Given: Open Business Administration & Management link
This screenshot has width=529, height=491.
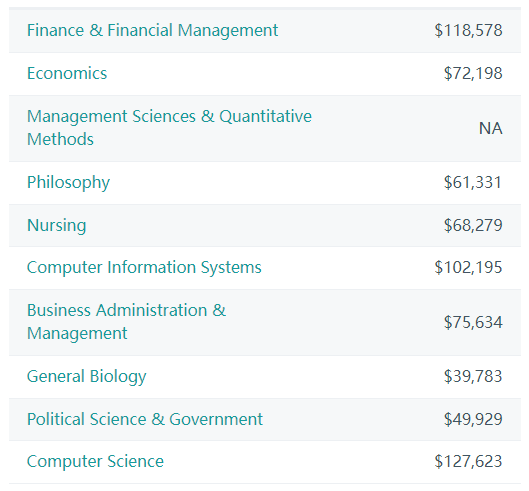Looking at the screenshot, I should click(127, 322).
